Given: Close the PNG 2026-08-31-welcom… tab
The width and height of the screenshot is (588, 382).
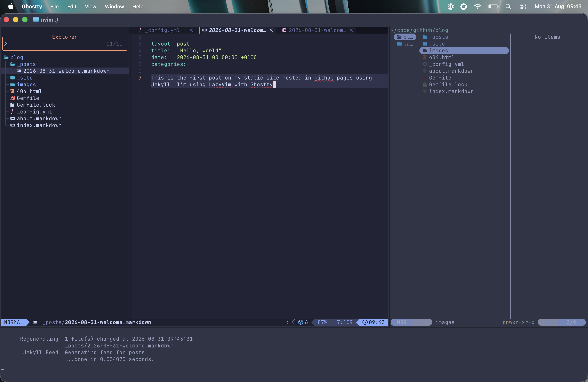Looking at the screenshot, I should [351, 30].
